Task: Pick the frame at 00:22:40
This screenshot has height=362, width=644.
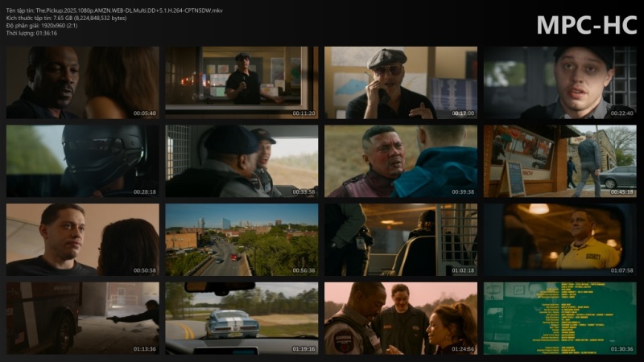Action: point(559,83)
